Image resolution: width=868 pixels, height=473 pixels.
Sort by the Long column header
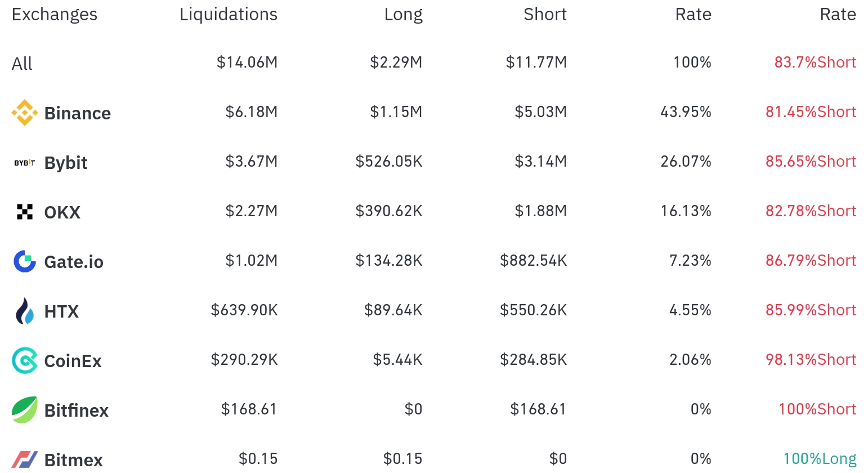point(403,14)
